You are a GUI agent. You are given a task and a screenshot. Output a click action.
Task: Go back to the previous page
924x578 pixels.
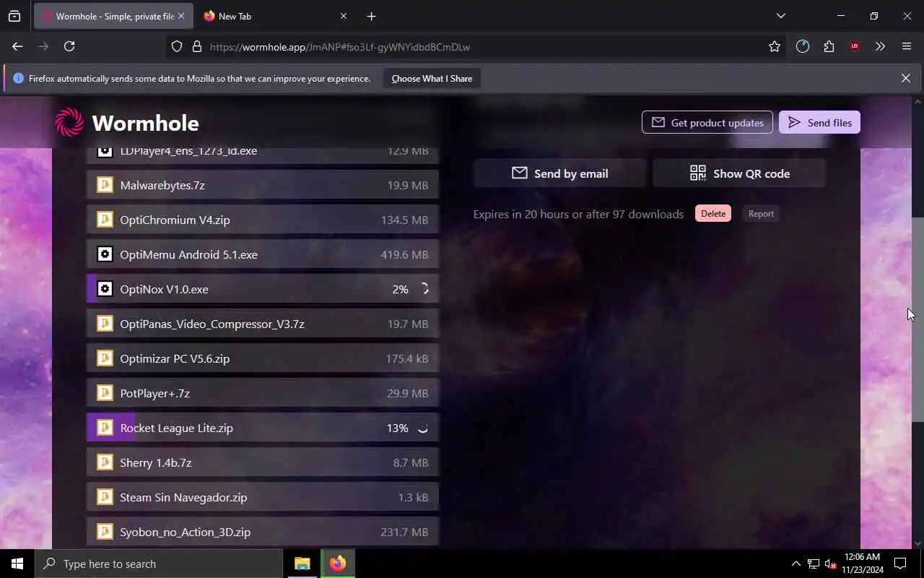point(17,46)
